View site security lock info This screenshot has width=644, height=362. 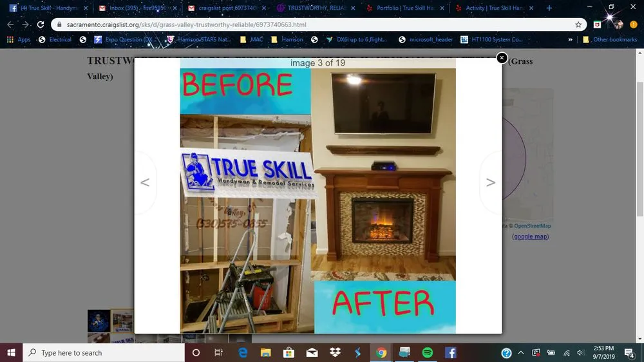pyautogui.click(x=59, y=24)
